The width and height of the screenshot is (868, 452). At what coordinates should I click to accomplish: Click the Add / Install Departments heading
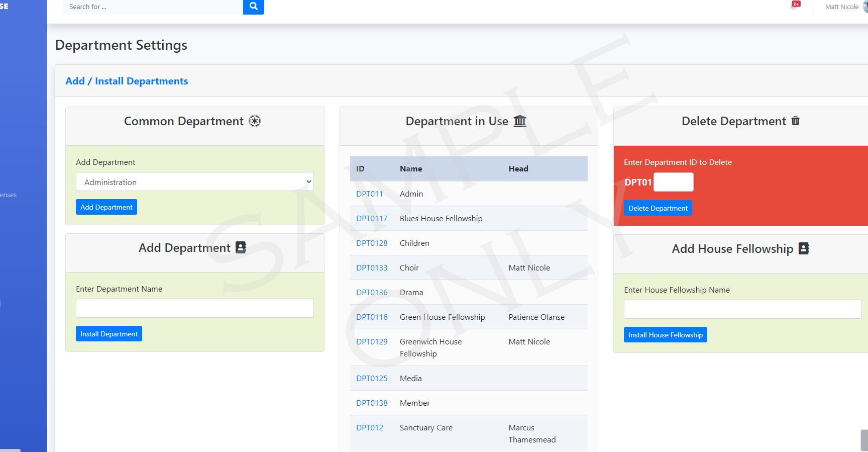[127, 81]
